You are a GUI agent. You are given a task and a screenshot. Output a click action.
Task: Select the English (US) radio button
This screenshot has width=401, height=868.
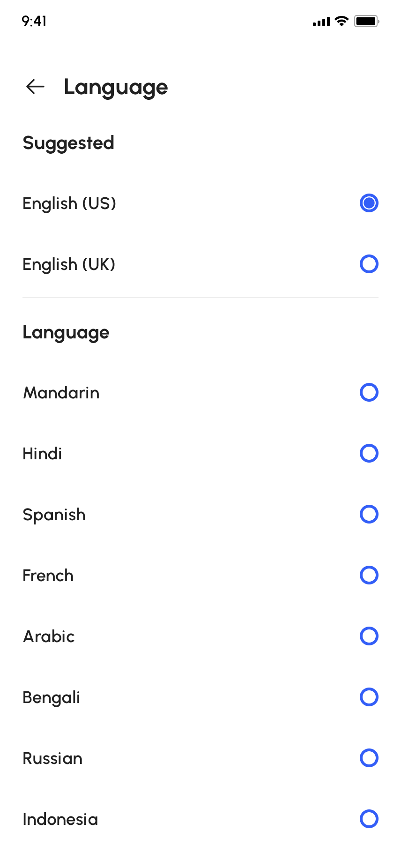(x=369, y=203)
